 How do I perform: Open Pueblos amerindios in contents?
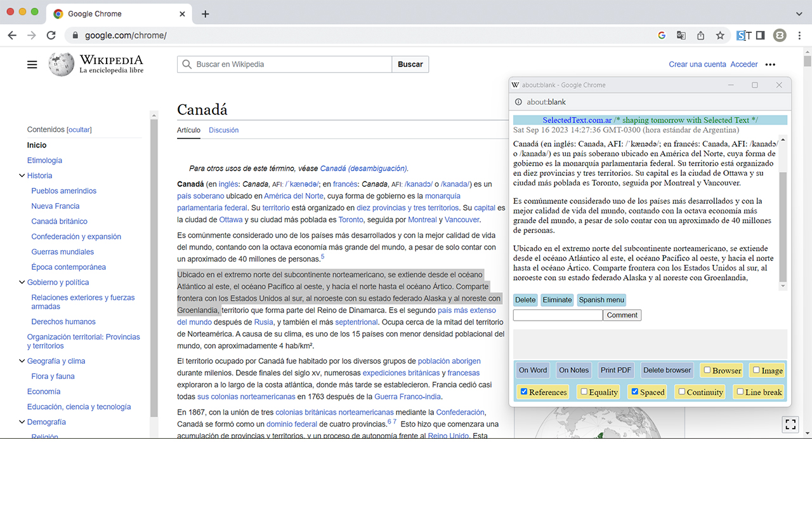64,191
